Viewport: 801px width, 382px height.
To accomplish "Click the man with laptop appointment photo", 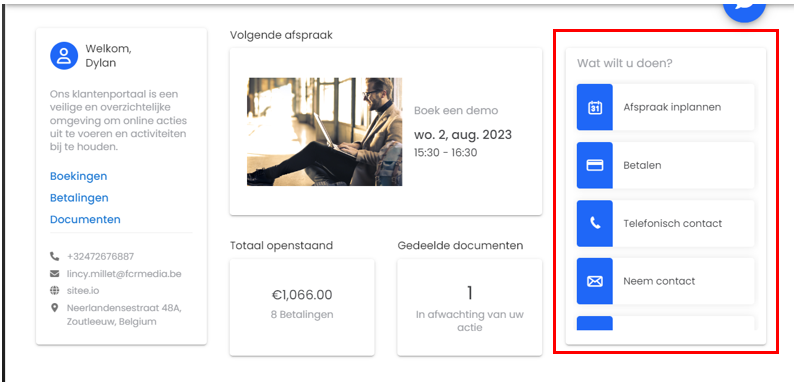I will click(324, 132).
